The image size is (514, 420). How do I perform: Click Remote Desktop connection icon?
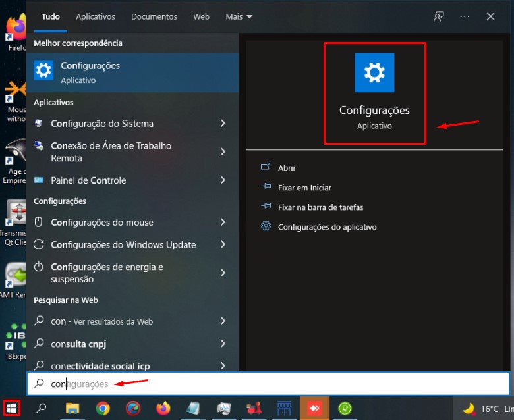click(39, 145)
